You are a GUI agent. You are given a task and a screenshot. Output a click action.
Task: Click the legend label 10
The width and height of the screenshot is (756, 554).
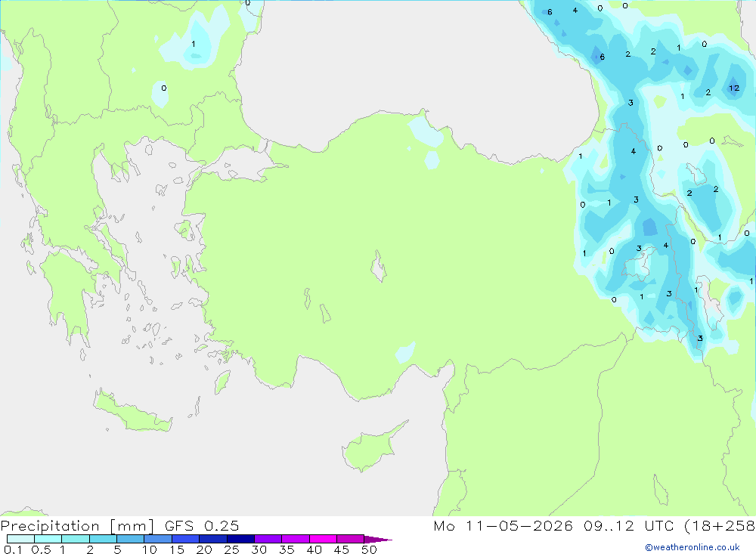coord(150,549)
